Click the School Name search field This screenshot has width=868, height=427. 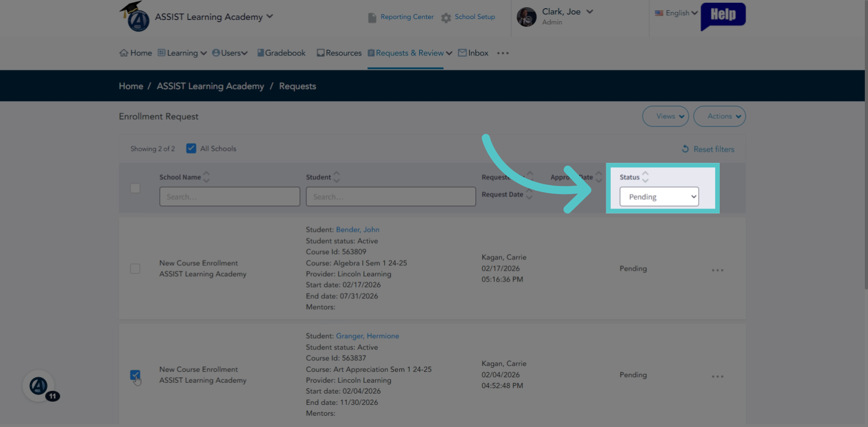(230, 197)
